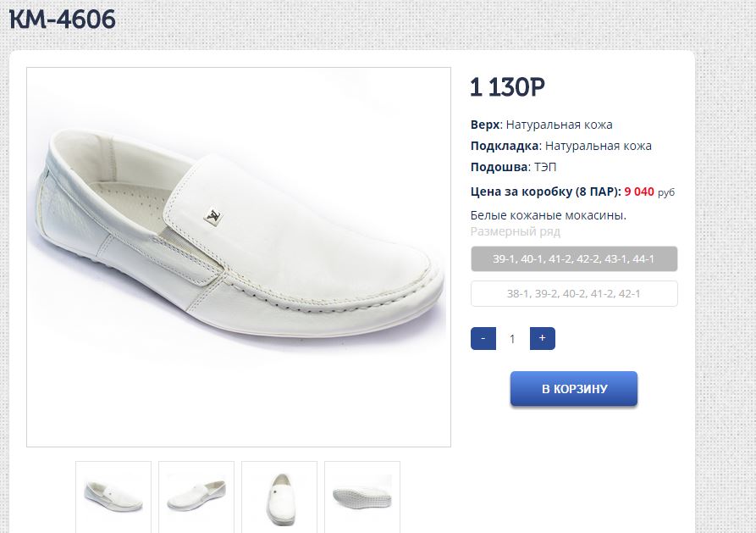The image size is (756, 533).
Task: Click the red 9 040 box price
Action: pyautogui.click(x=639, y=192)
